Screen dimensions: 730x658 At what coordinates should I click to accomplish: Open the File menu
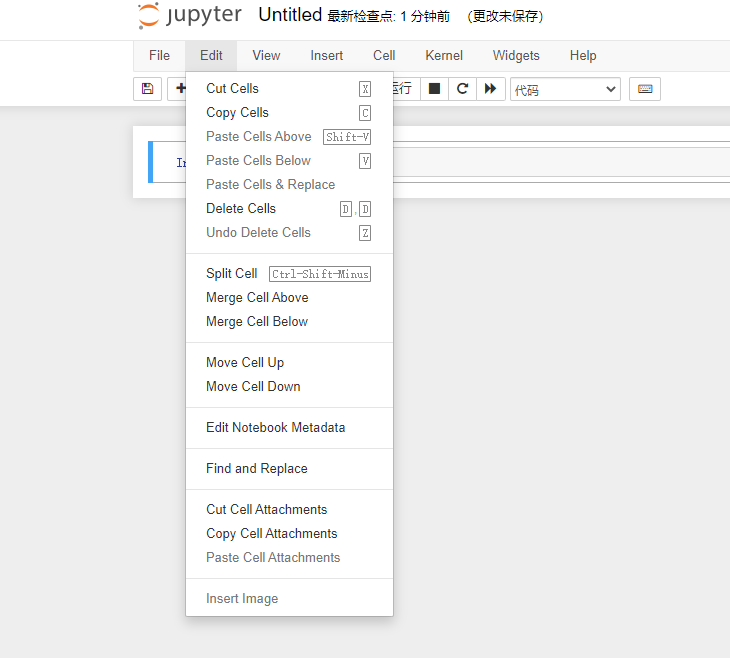point(159,55)
